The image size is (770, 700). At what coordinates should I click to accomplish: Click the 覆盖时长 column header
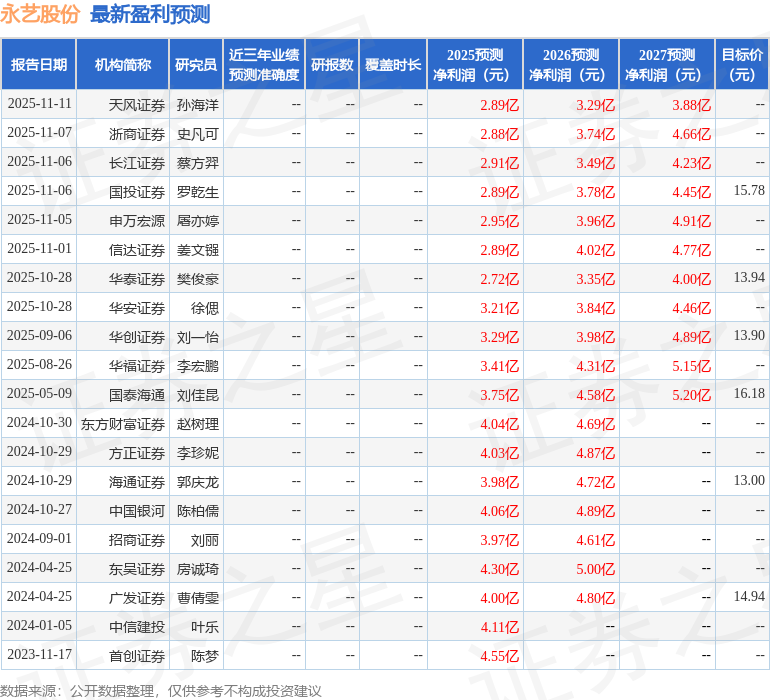(x=393, y=65)
